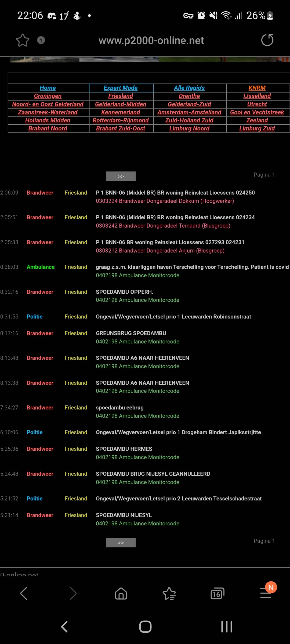
Task: Select the Groningen region
Action: (48, 96)
